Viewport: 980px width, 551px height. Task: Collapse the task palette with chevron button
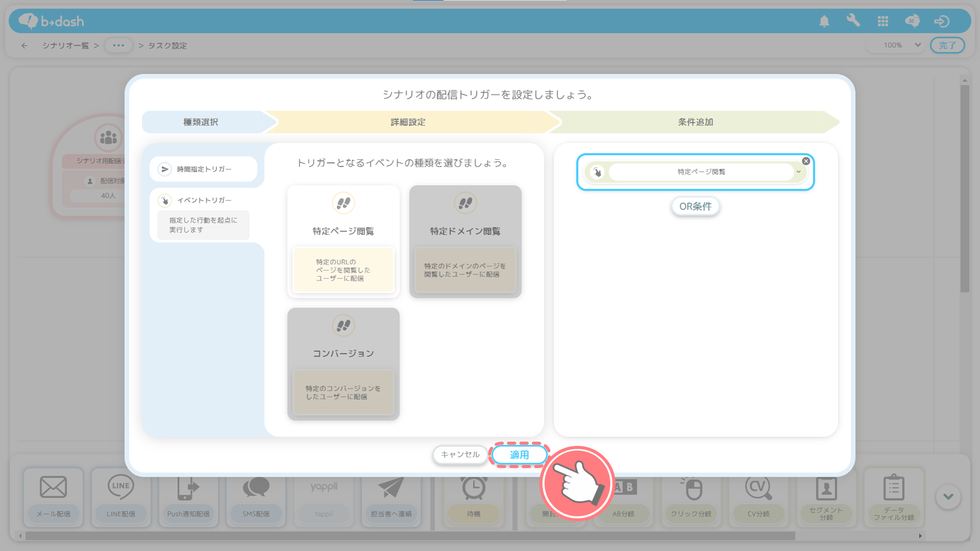[948, 497]
